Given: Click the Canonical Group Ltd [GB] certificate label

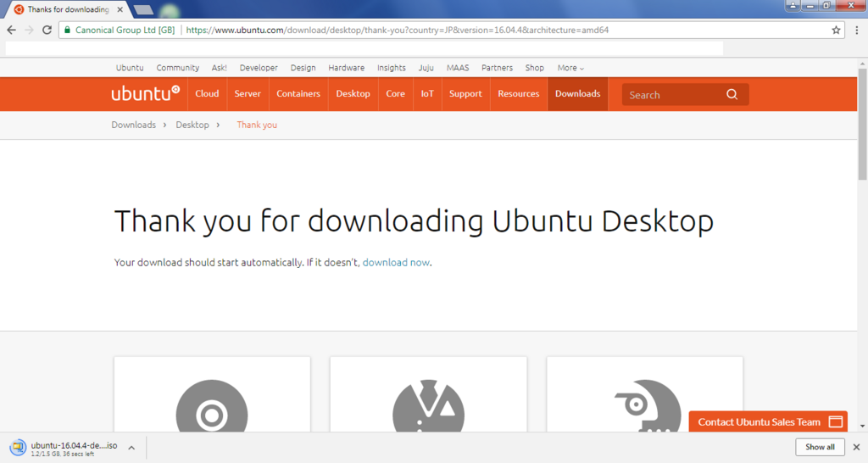Looking at the screenshot, I should 125,30.
